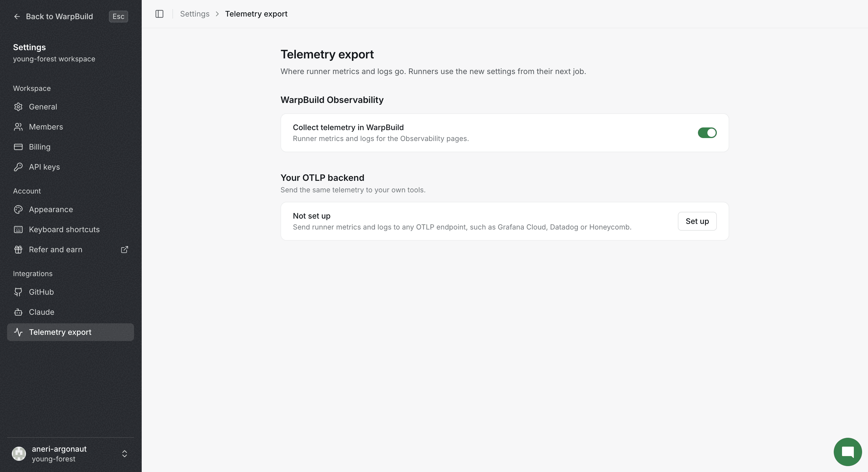Click Set up for OTLP backend

[697, 221]
